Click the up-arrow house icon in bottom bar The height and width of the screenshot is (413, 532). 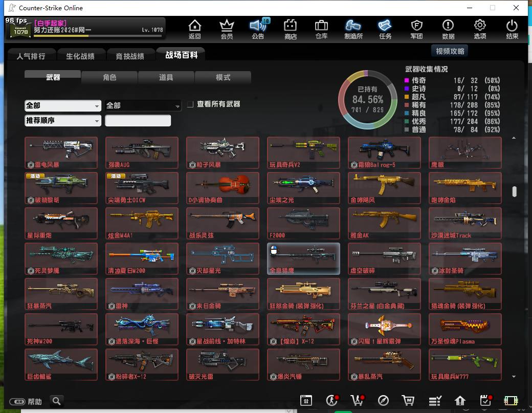(x=460, y=401)
